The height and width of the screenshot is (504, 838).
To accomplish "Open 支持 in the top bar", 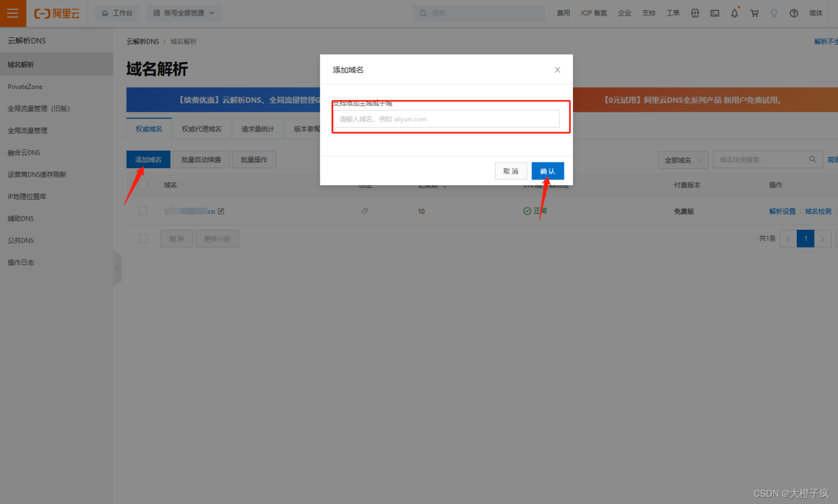I will tap(649, 13).
